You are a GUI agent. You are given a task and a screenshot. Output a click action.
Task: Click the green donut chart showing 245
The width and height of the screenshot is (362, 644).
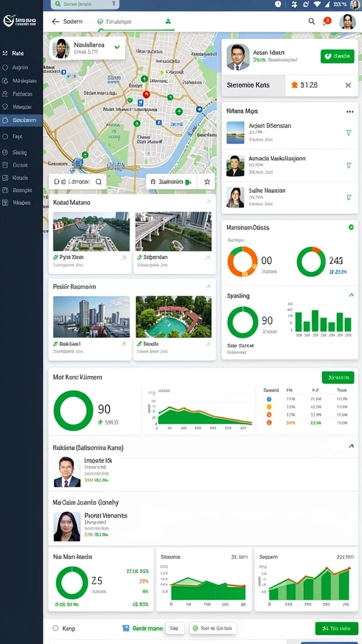[311, 262]
